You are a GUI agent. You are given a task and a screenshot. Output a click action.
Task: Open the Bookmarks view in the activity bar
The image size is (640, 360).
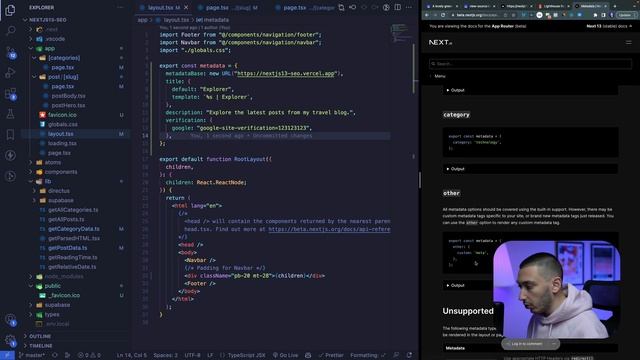click(x=10, y=135)
